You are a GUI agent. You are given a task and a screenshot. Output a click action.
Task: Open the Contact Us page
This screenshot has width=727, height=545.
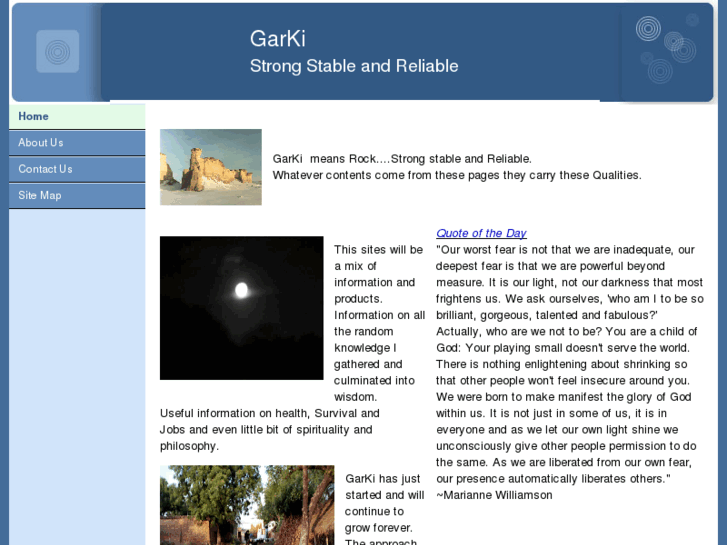[77, 169]
